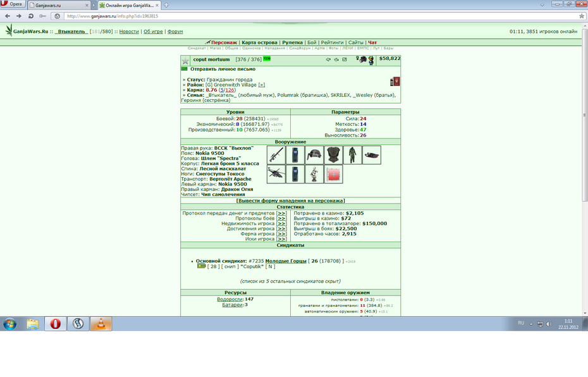
Task: Open the light armor class 5 thumbnail
Action: click(333, 155)
